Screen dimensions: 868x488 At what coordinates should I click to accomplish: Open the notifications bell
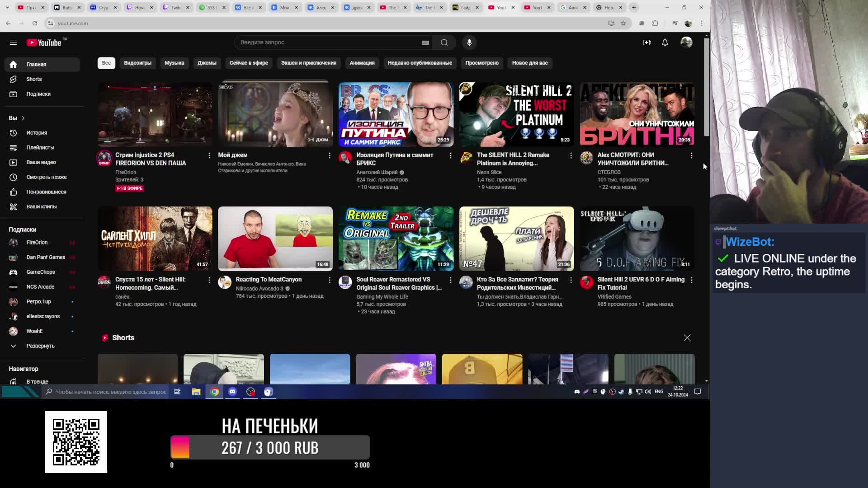click(x=665, y=42)
